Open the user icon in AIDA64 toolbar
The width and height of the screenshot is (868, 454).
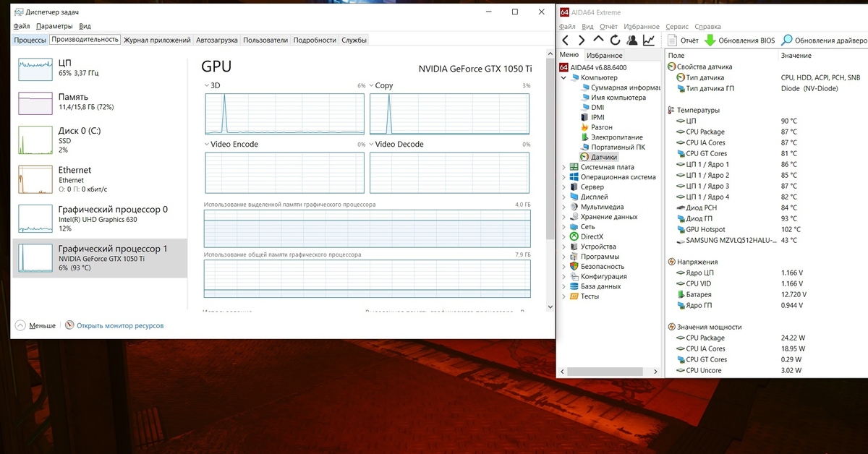click(632, 40)
